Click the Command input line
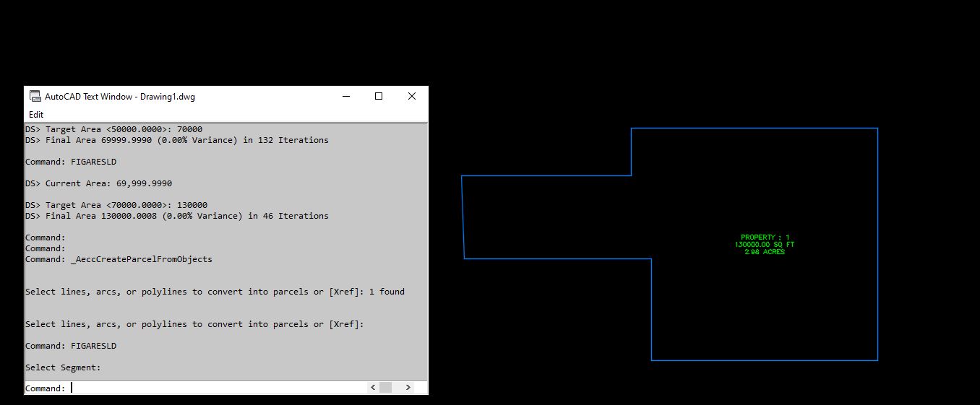 (195, 388)
